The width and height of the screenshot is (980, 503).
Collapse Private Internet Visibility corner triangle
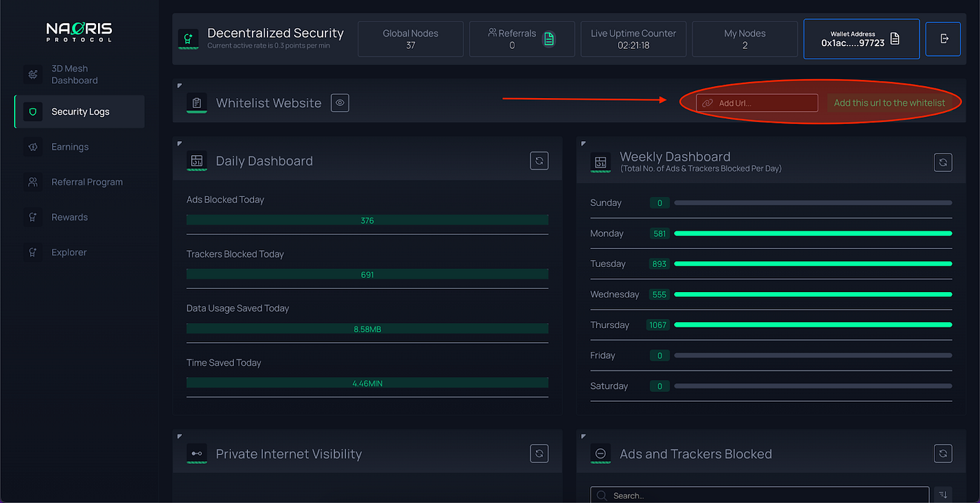[179, 436]
